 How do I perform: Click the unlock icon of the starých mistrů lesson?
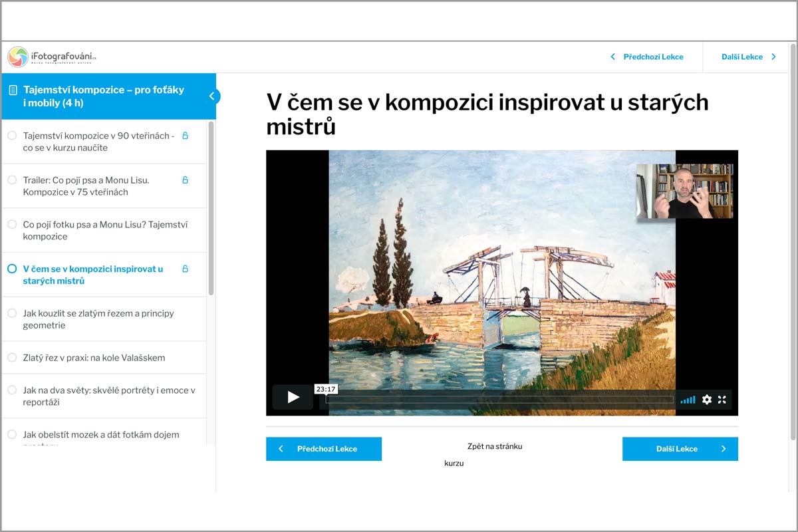[186, 269]
